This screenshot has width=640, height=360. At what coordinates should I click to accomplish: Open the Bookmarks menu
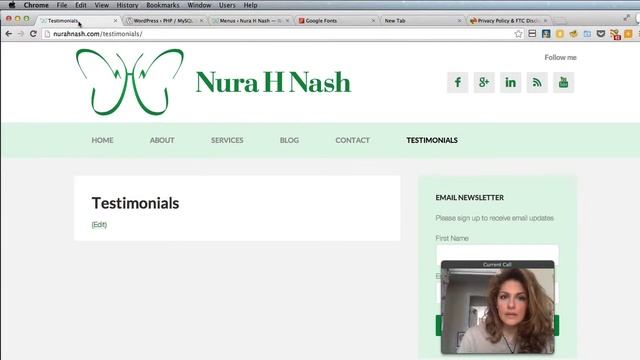coord(162,5)
